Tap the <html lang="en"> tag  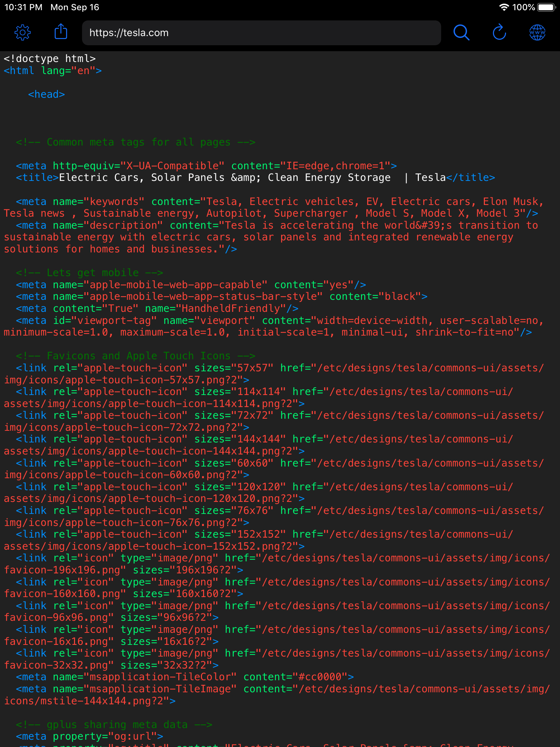[53, 70]
